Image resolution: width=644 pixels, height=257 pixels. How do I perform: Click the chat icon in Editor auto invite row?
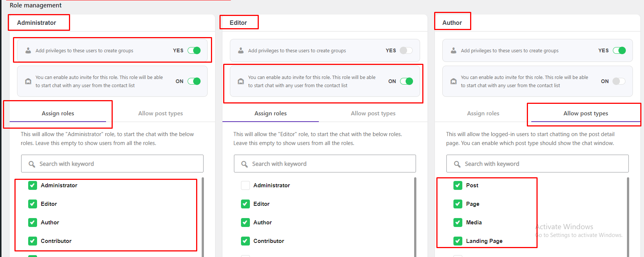point(241,81)
